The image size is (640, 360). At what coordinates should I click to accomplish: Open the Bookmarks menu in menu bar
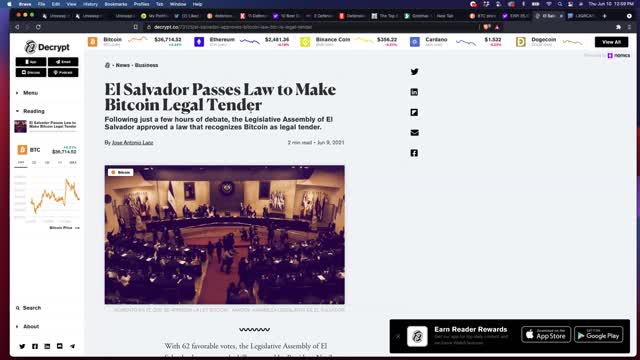116,4
